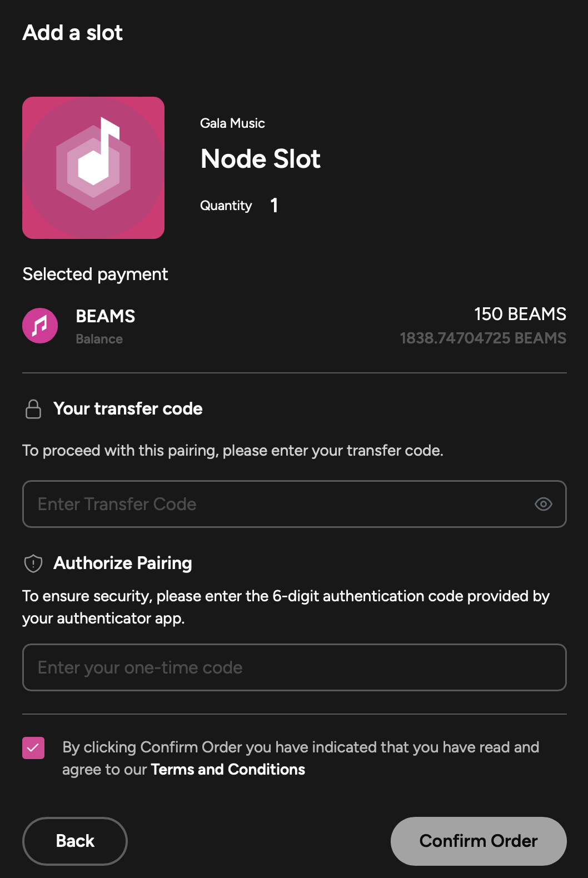The image size is (588, 878).
Task: Click the pink BEAMS music note icon
Action: (40, 326)
